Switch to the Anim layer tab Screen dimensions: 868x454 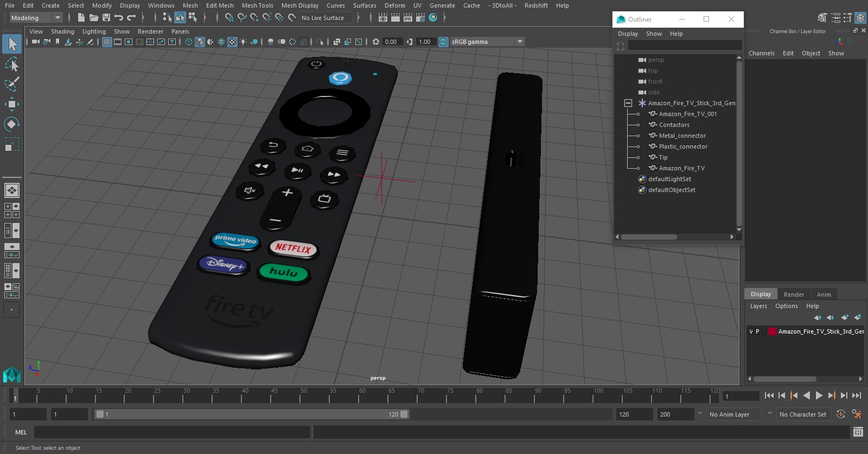pos(824,295)
